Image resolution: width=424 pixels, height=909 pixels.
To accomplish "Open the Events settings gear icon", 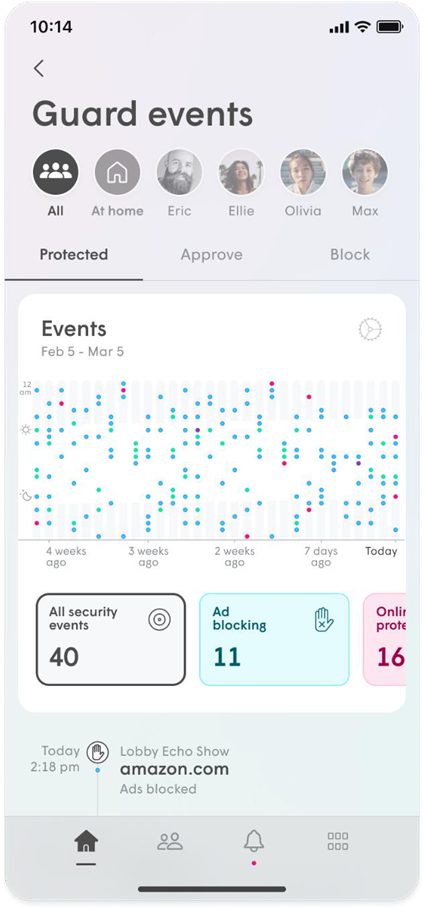I will pyautogui.click(x=370, y=329).
